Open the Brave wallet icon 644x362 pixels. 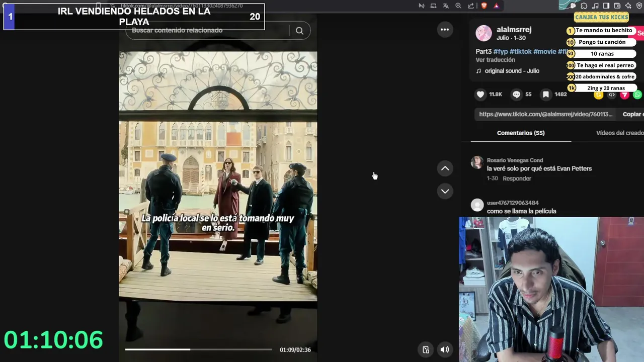[617, 6]
